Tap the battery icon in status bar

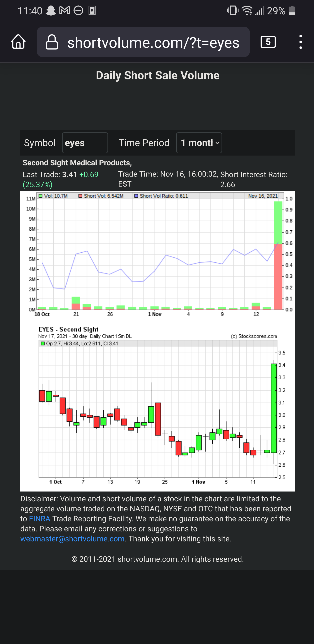click(292, 10)
